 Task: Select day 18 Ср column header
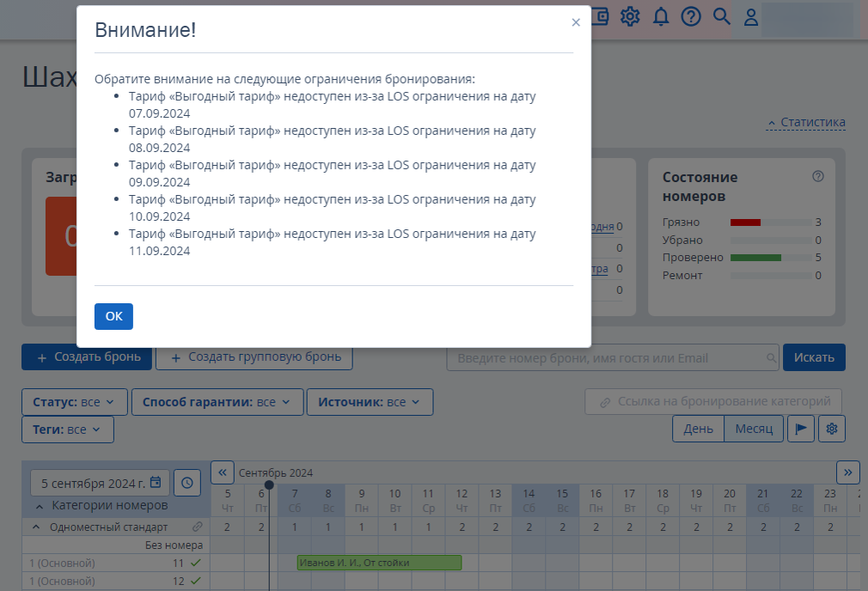tap(663, 501)
